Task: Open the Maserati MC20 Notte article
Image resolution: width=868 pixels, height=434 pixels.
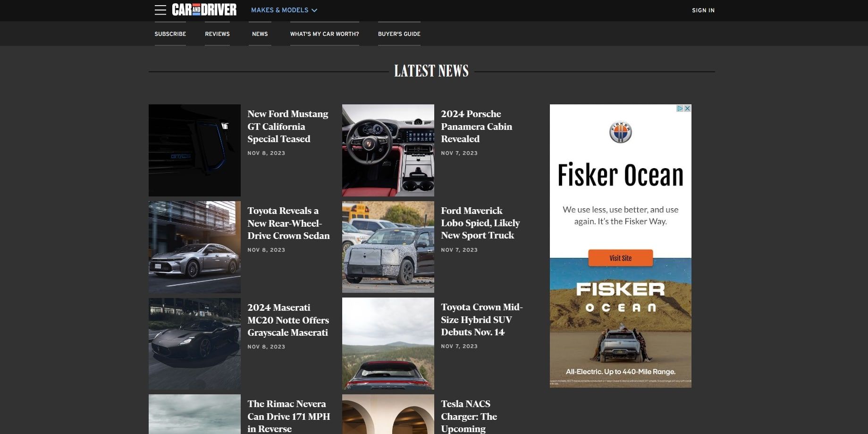Action: [288, 320]
